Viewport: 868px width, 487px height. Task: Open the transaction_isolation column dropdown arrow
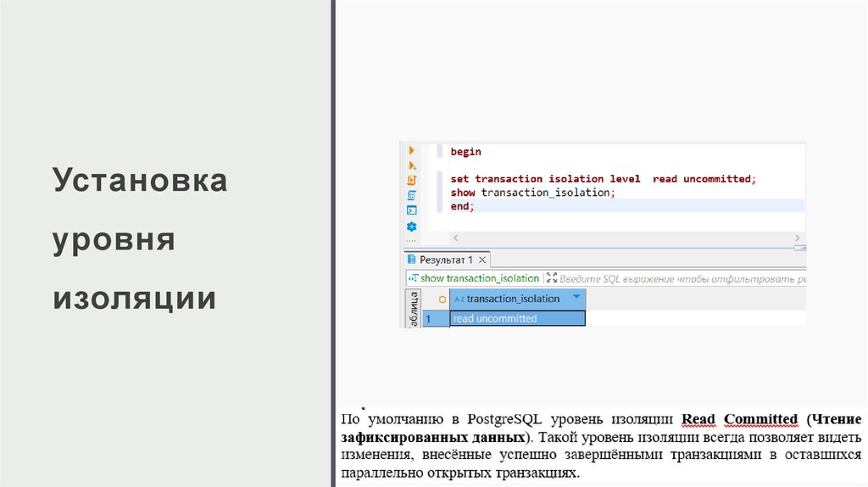click(x=576, y=298)
